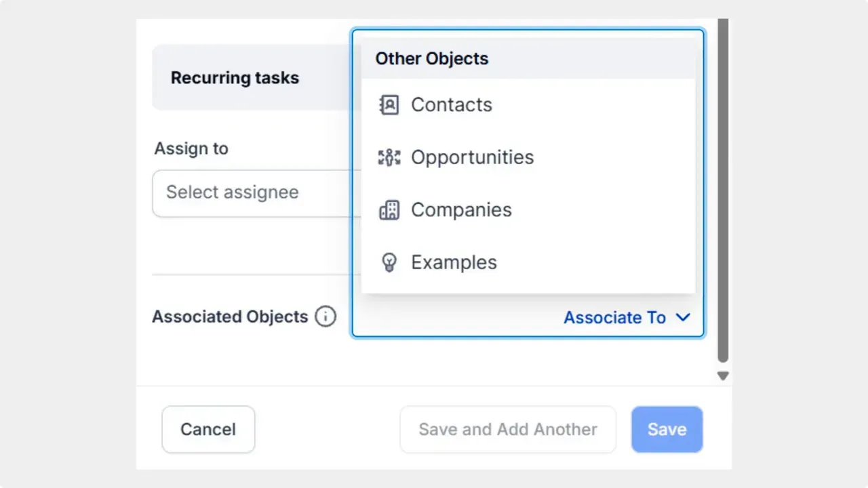This screenshot has height=488, width=868.
Task: Click the Examples lightbulb icon
Action: pos(389,262)
